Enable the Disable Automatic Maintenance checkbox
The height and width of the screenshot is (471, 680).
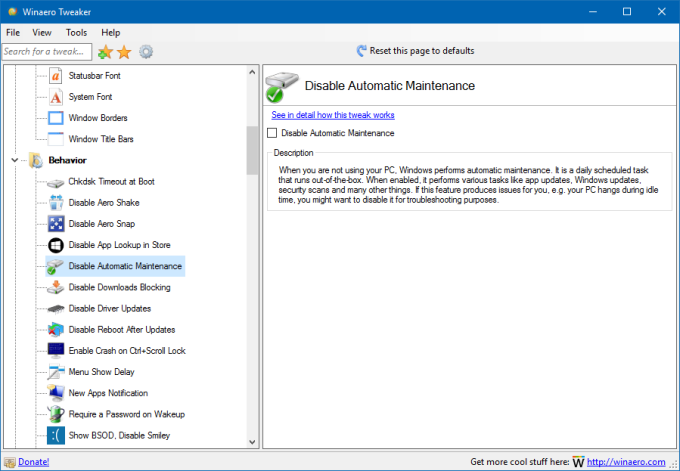pyautogui.click(x=272, y=133)
